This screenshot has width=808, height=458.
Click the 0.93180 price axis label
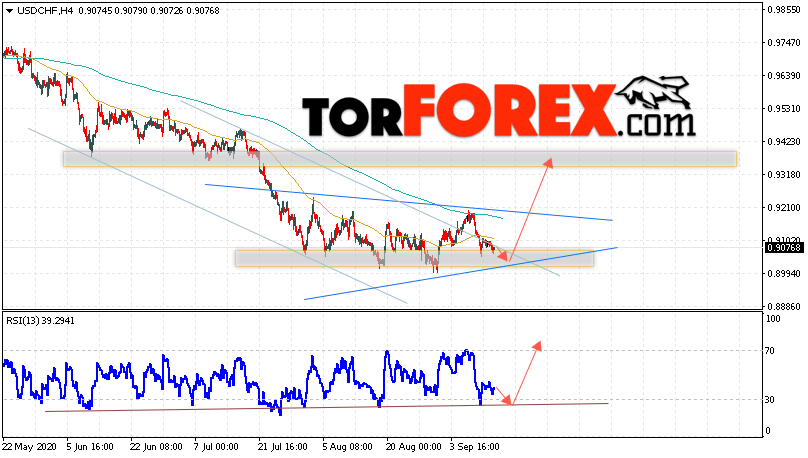783,174
